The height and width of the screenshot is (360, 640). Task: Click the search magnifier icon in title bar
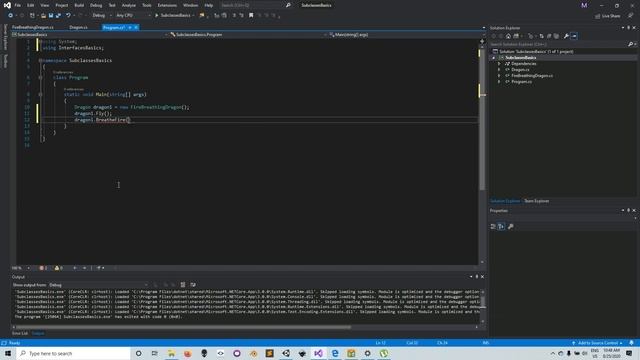coord(288,5)
